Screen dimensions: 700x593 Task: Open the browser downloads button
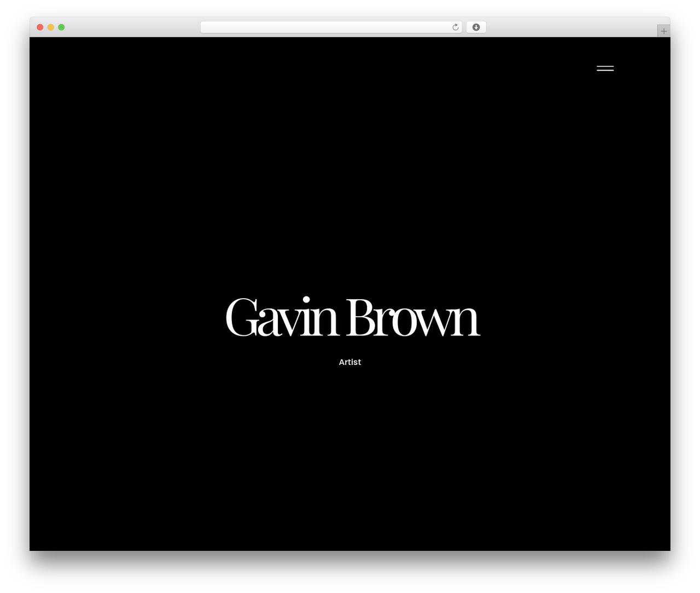pos(476,27)
